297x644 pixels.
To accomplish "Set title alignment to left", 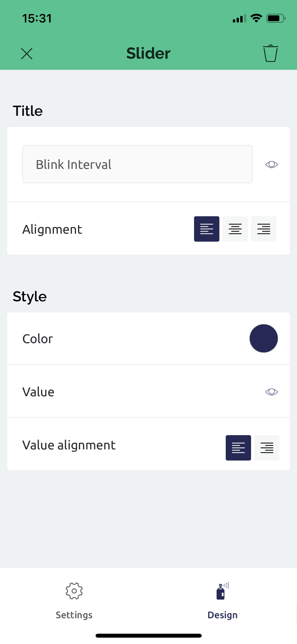I will 206,229.
